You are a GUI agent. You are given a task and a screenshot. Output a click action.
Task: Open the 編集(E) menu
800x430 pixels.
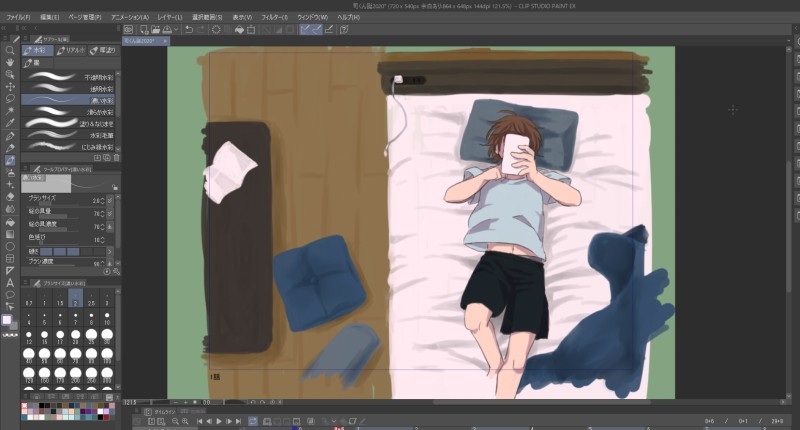click(x=49, y=17)
